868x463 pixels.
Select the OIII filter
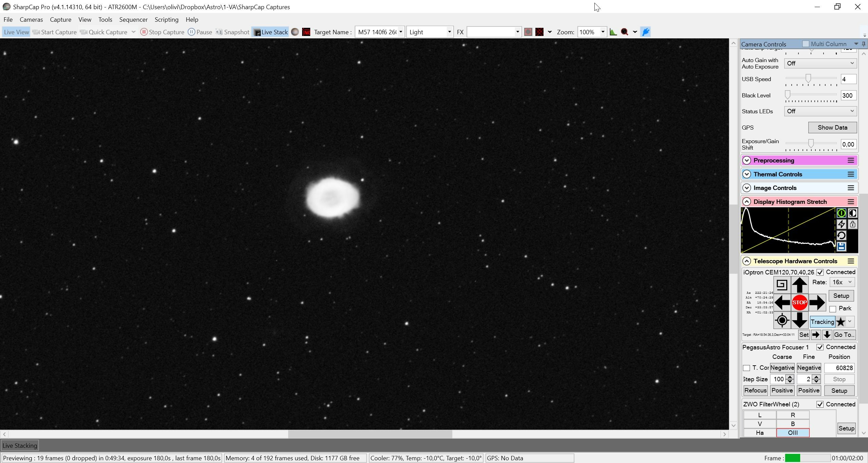tap(793, 433)
